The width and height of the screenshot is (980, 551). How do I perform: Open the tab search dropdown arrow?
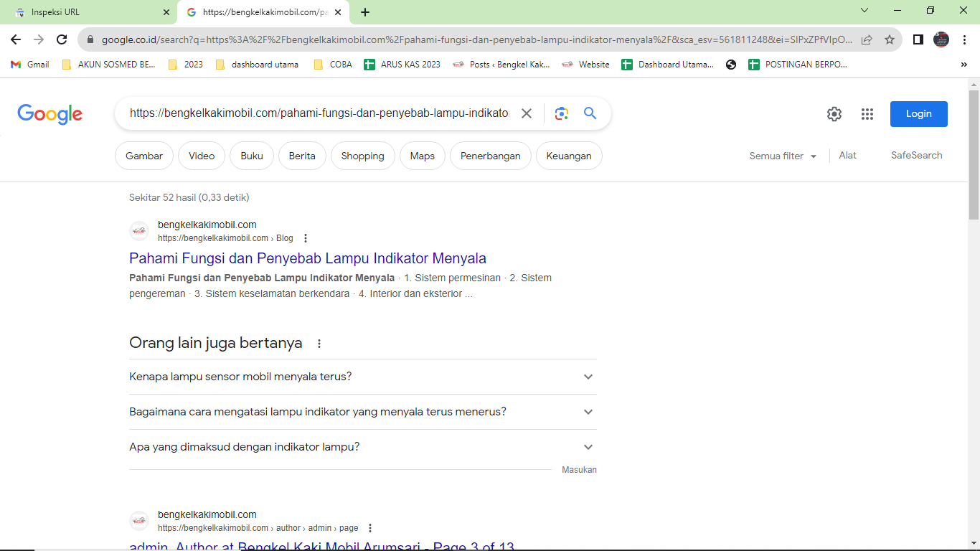tap(864, 11)
